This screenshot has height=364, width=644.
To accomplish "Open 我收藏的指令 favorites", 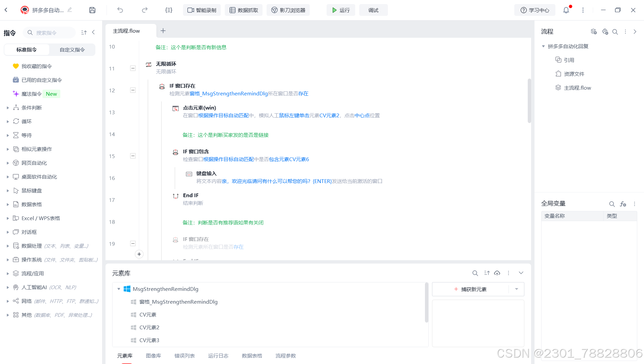I will pos(36,66).
